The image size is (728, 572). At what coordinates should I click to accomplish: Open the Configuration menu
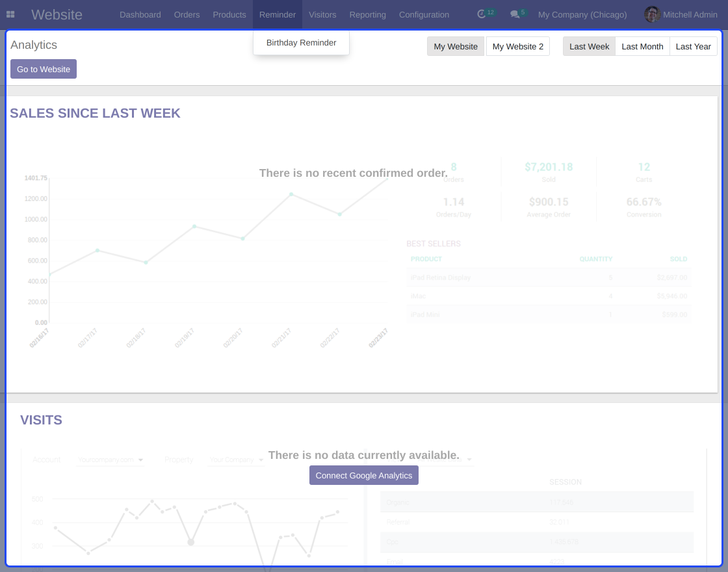(x=424, y=14)
